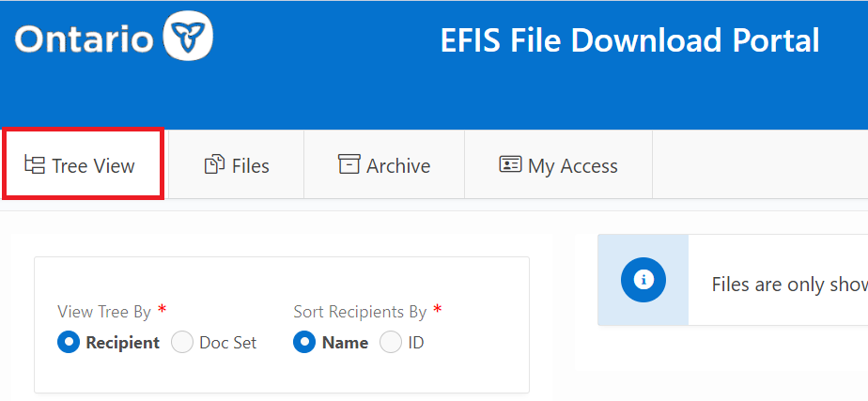Click the ID card icon beside My Access
Image resolution: width=868 pixels, height=401 pixels.
tap(510, 164)
